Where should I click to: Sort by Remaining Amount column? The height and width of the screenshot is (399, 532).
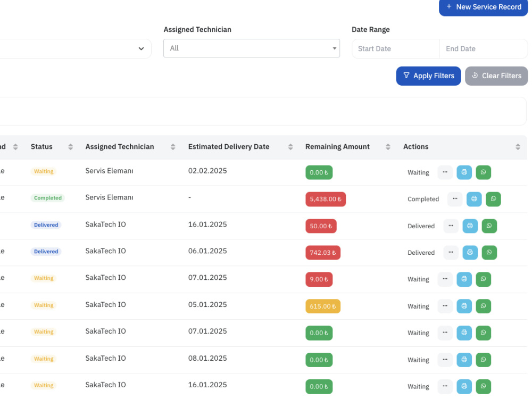click(x=388, y=147)
